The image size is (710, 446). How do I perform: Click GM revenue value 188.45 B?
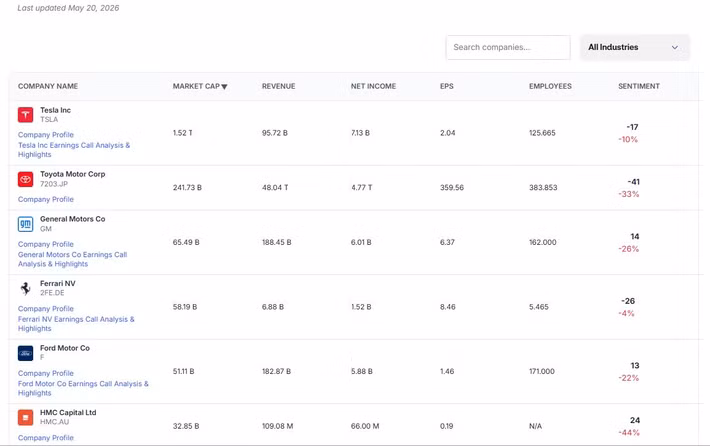click(x=277, y=242)
